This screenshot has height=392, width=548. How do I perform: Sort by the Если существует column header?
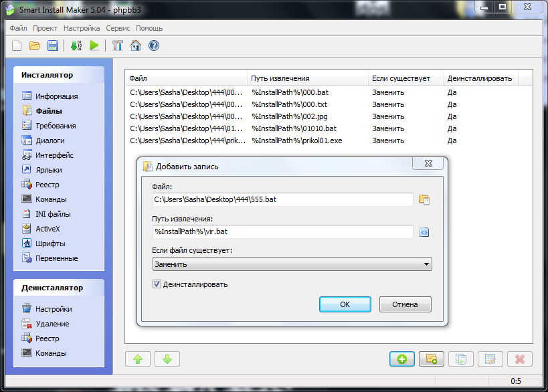tap(405, 78)
